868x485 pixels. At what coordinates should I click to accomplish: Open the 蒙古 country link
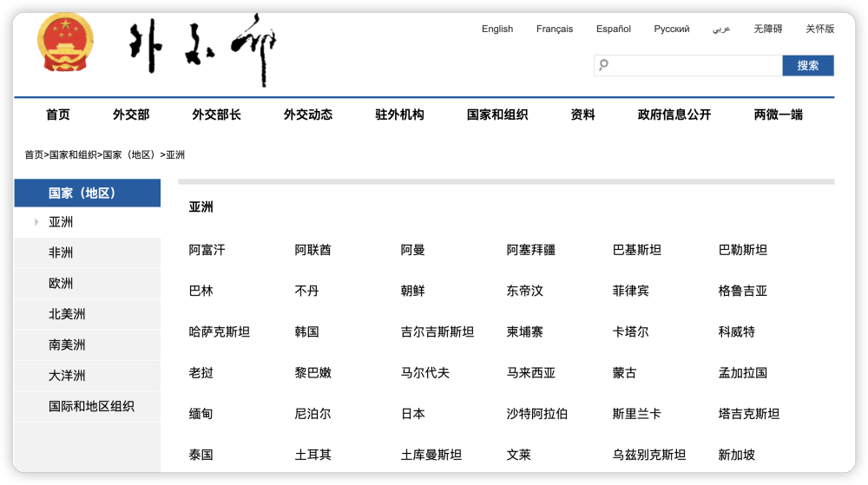coord(624,373)
